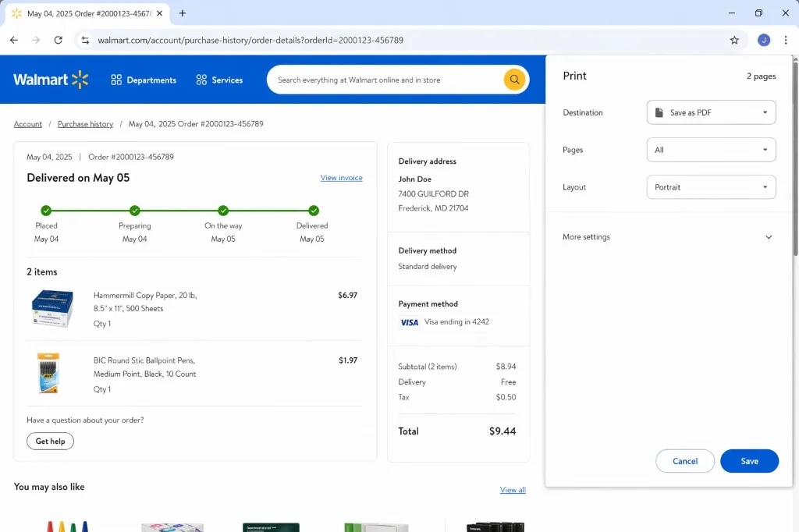Click the Visa payment method icon
This screenshot has height=532, width=799.
[409, 322]
